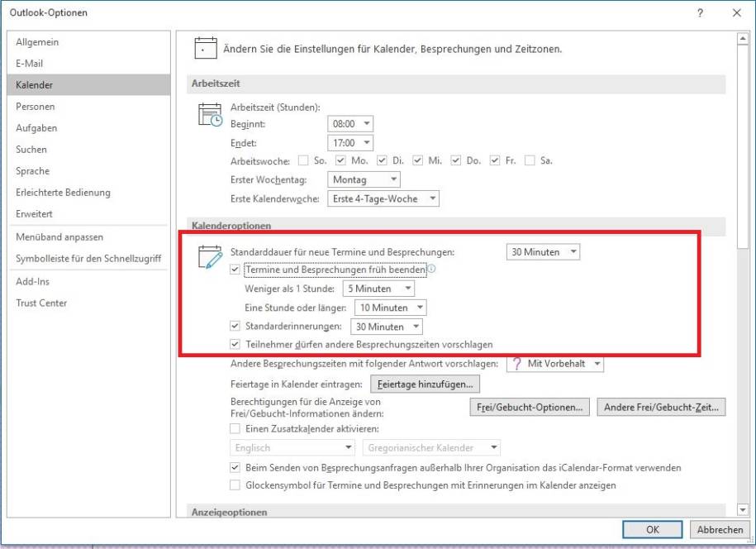This screenshot has width=756, height=549.
Task: Toggle Teilnehmer dürfen andere Besprechungszeiten vorschlagen
Action: (x=235, y=345)
